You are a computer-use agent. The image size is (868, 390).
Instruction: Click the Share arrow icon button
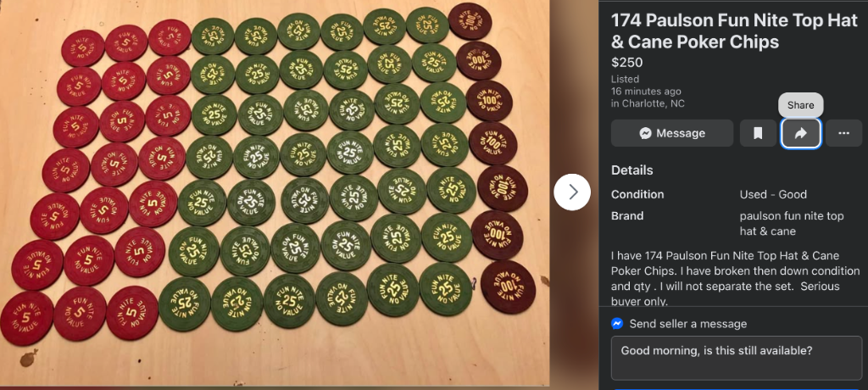coord(800,133)
